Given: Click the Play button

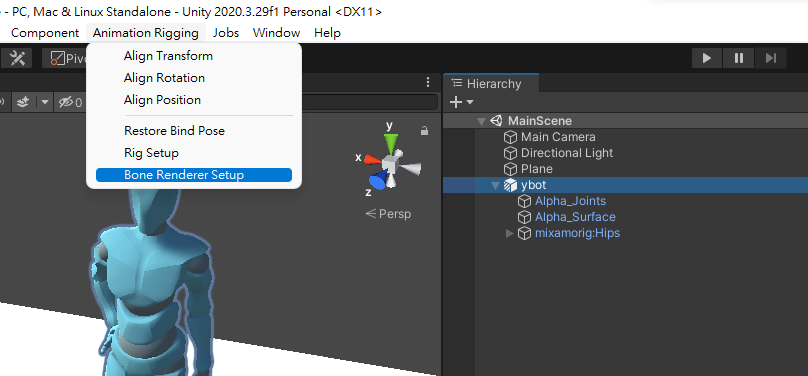Looking at the screenshot, I should coord(707,58).
